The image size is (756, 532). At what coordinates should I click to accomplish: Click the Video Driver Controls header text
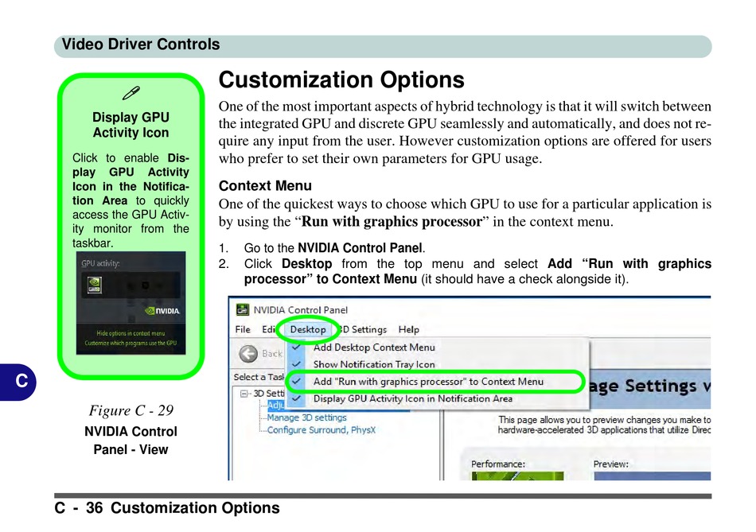click(141, 45)
